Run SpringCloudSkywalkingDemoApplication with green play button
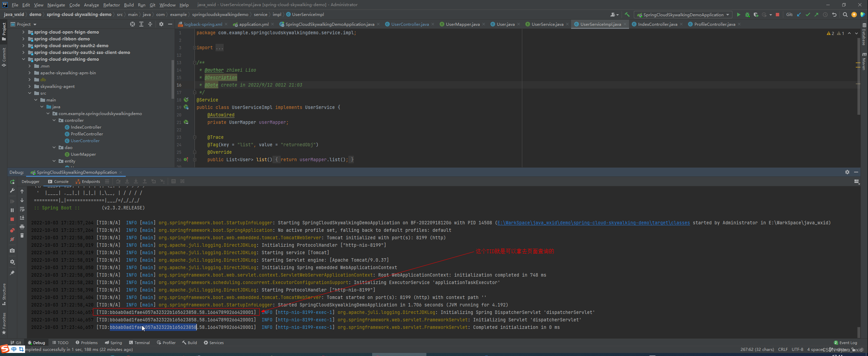Viewport: 868px width, 356px height. click(739, 15)
